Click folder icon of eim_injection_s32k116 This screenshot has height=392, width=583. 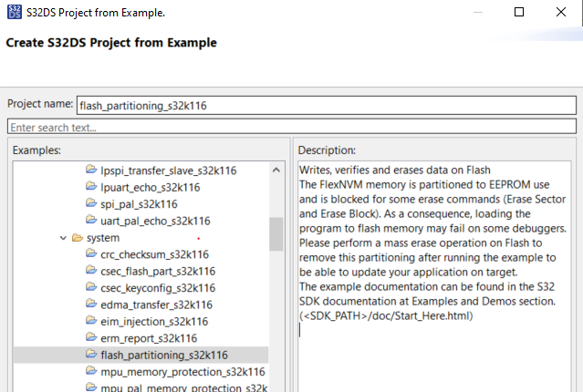pyautogui.click(x=91, y=320)
